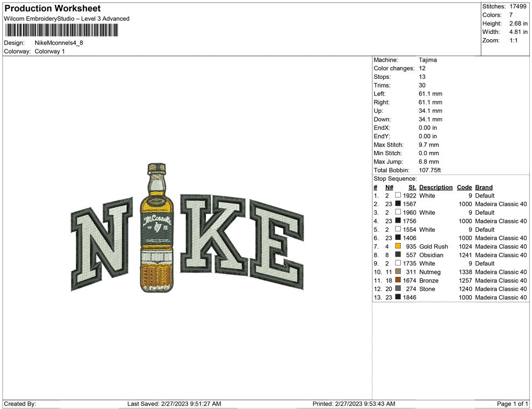The height and width of the screenshot is (409, 532).
Task: Click the Color changes value '12'
Action: click(422, 68)
